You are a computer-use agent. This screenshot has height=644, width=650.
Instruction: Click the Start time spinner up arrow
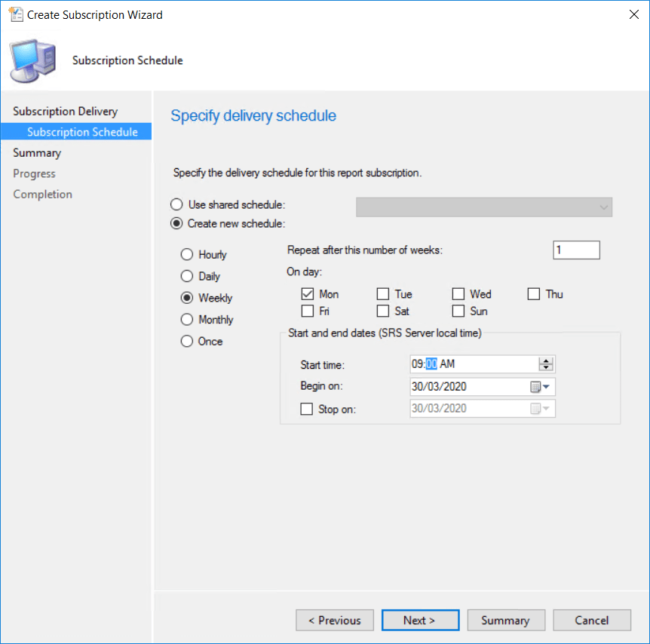point(547,360)
